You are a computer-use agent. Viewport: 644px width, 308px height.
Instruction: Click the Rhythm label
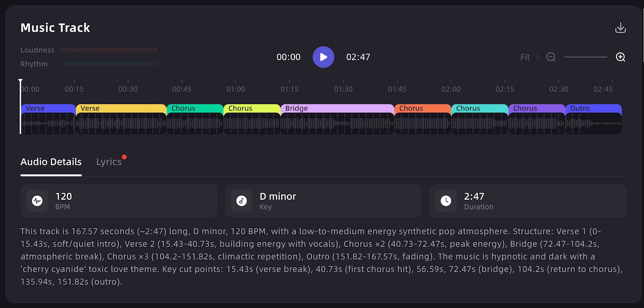click(x=34, y=64)
